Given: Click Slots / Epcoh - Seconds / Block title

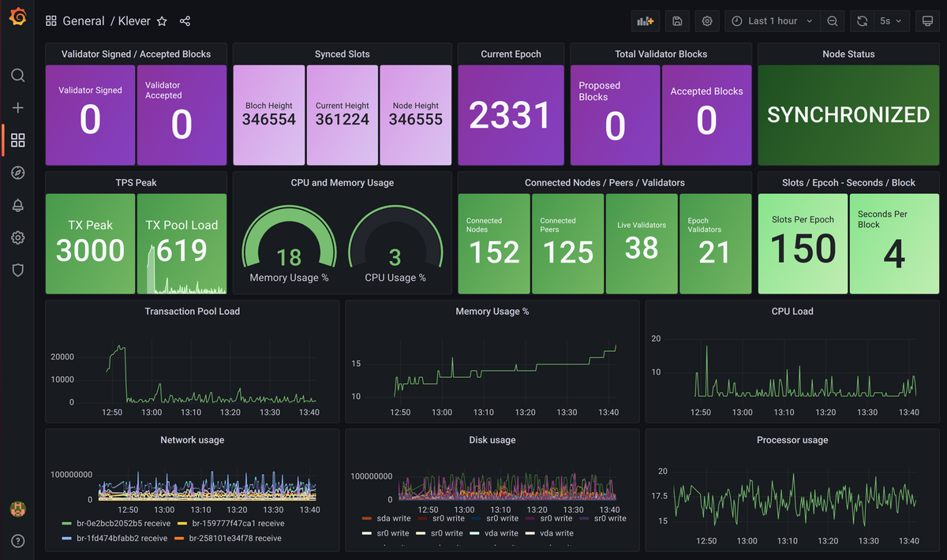Looking at the screenshot, I should click(x=848, y=183).
